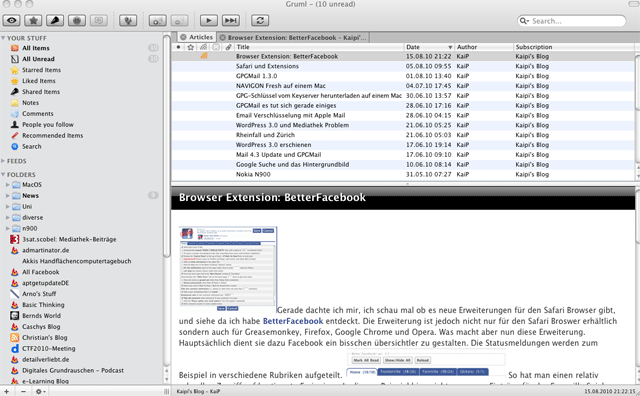Click the add feed toolbar button
The width and height of the screenshot is (640, 396).
pos(158,20)
